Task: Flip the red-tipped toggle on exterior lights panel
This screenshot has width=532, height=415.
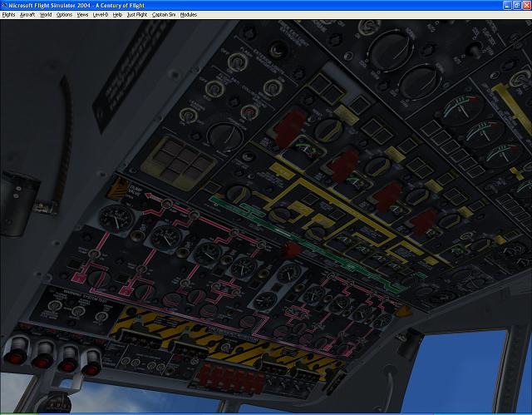Action: (x=249, y=112)
